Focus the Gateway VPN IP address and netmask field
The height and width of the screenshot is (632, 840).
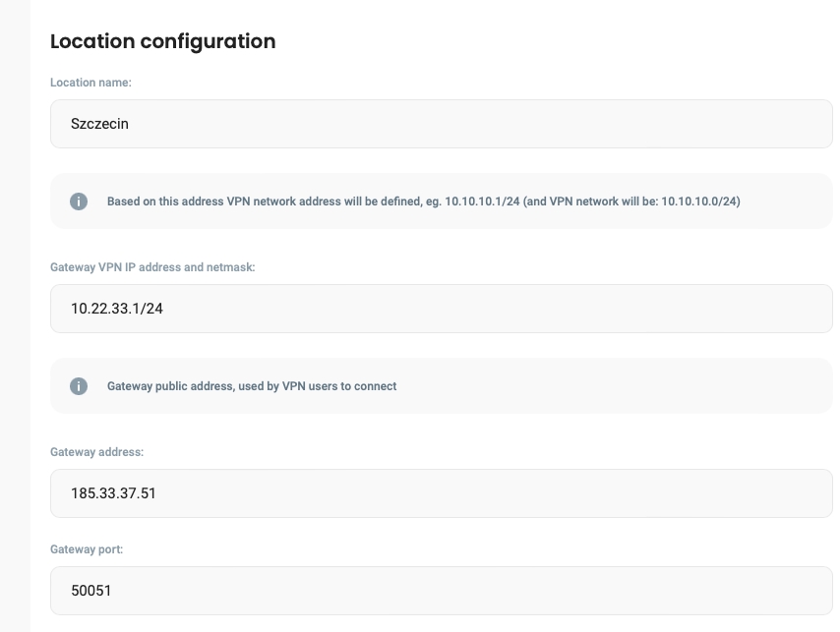441,309
